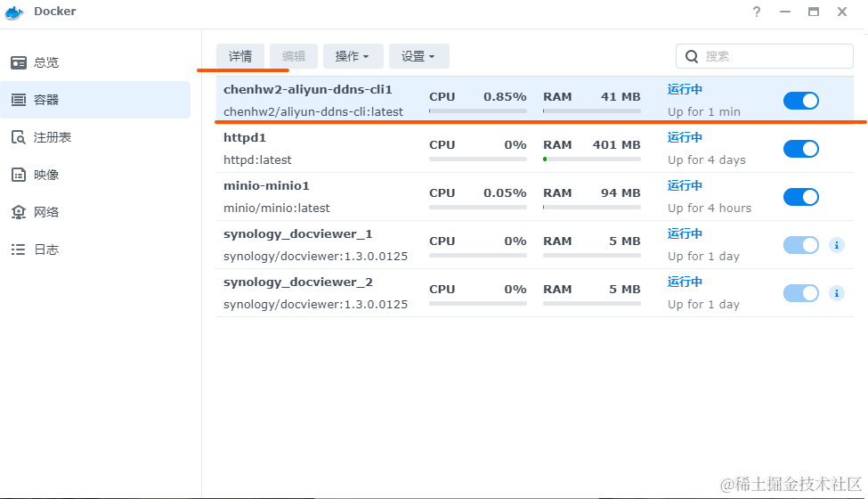Select the chenhw2-aliyun-ddns-cli1 container name

308,90
